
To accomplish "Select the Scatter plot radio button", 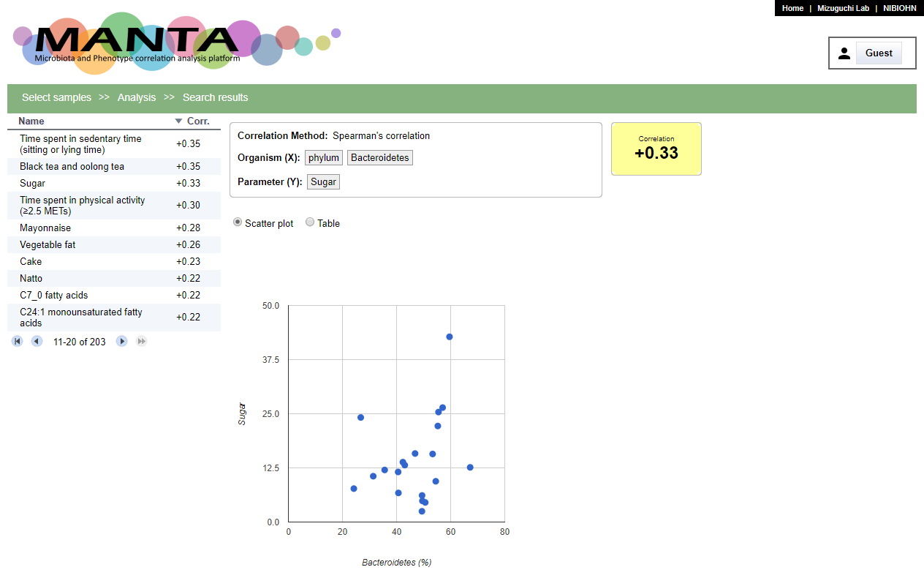I will 238,222.
